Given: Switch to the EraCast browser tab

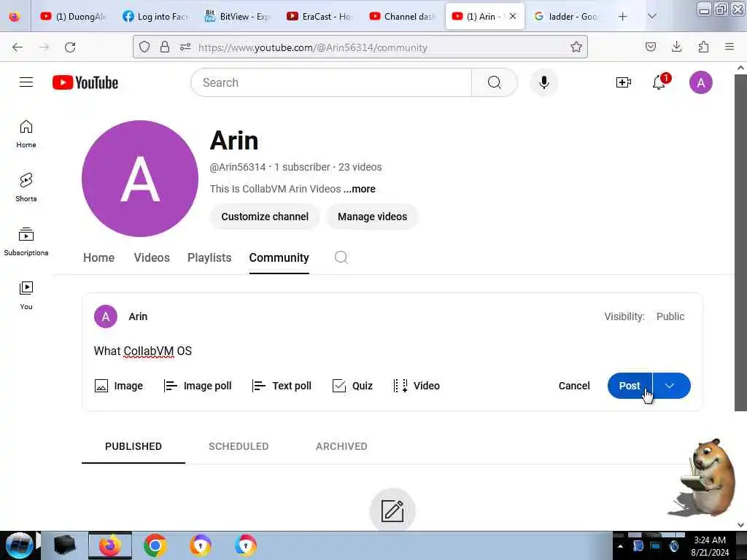Looking at the screenshot, I should 320,16.
